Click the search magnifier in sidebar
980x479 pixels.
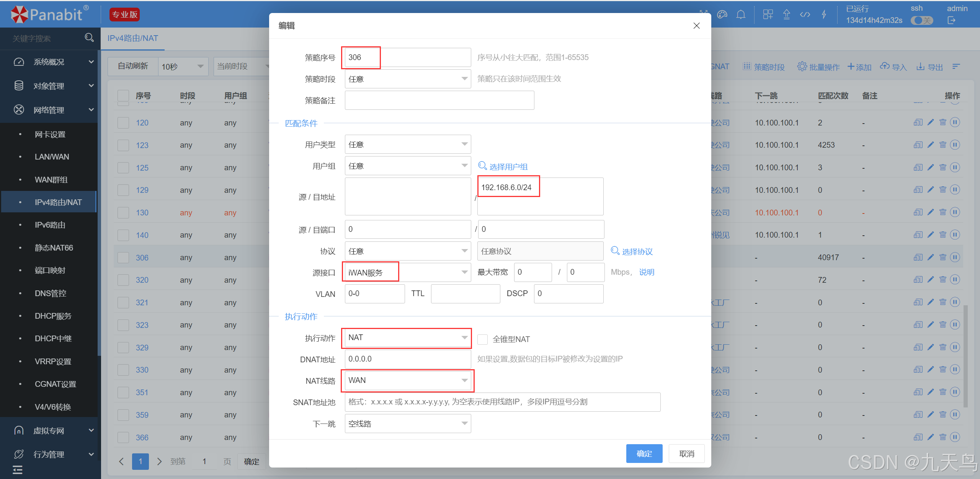pos(89,37)
